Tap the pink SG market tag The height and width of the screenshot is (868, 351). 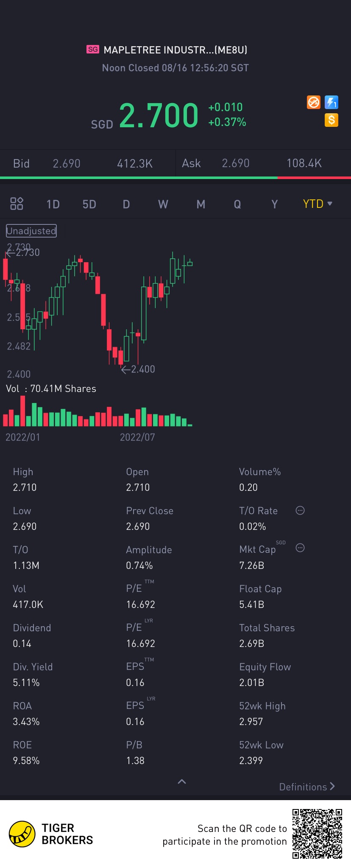(x=93, y=50)
